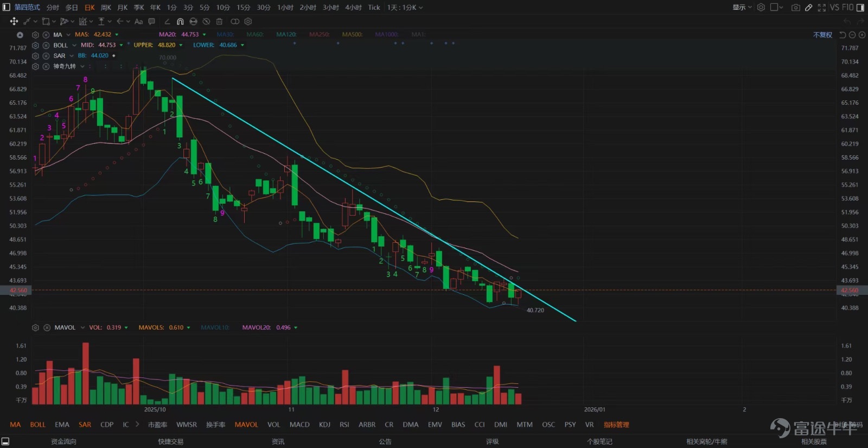Select the 15分 timeframe
The height and width of the screenshot is (448, 868).
(x=243, y=7)
